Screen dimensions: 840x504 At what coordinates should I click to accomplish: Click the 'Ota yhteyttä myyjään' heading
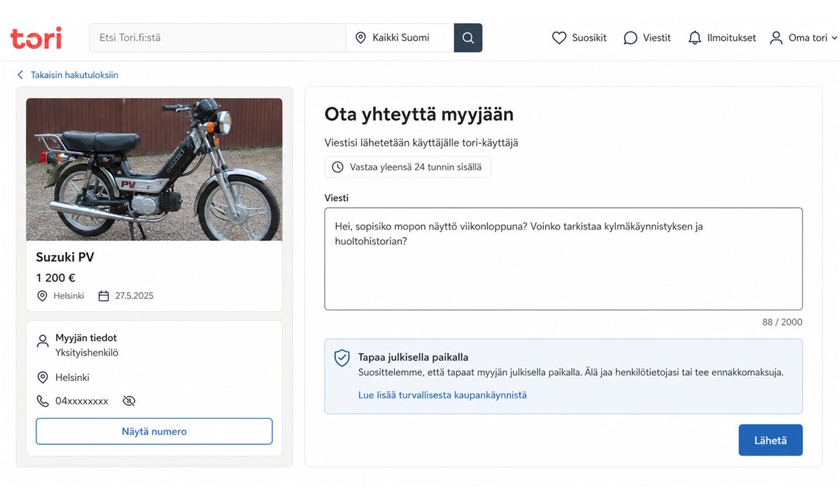[419, 114]
